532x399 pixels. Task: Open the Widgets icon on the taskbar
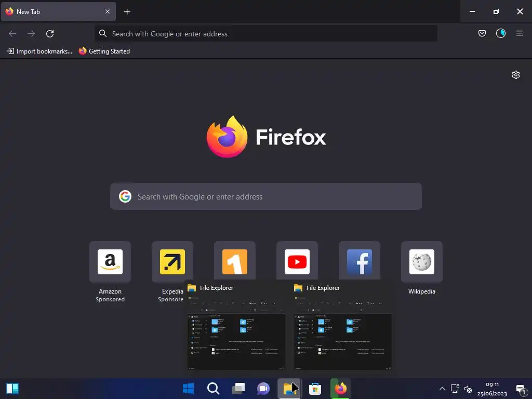point(12,389)
